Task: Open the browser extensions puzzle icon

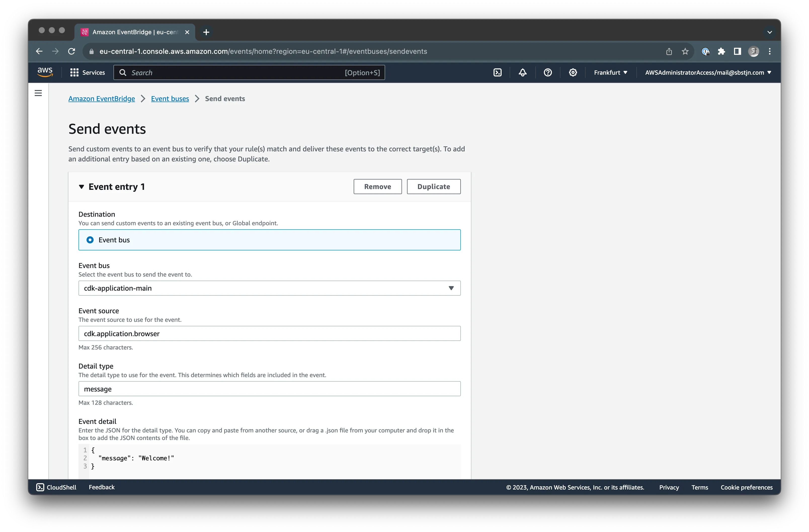Action: (721, 51)
